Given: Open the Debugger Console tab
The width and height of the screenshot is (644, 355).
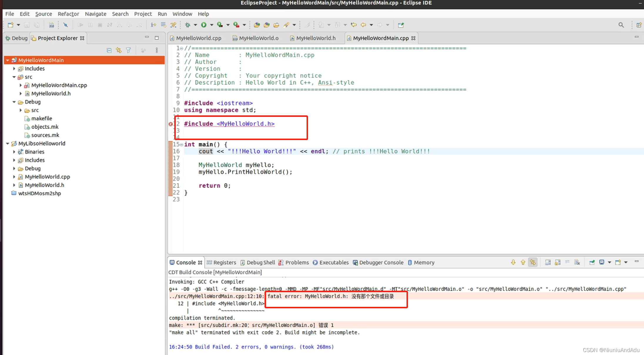Looking at the screenshot, I should click(378, 263).
